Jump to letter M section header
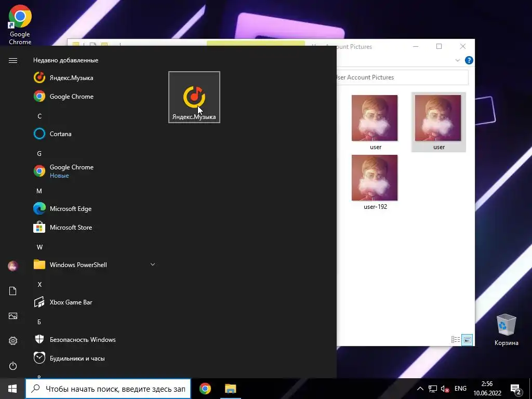The height and width of the screenshot is (399, 532). click(39, 191)
